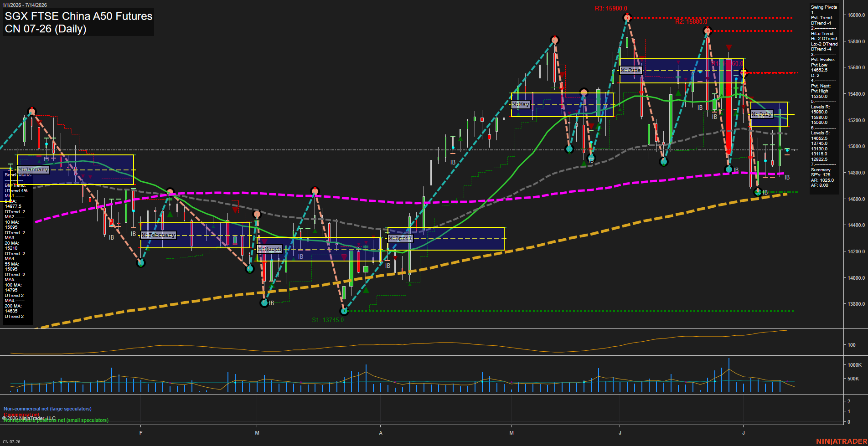This screenshot has height=446, width=868.
Task: Click the HiLo Trend: line in Swing Pivots
Action: [823, 34]
